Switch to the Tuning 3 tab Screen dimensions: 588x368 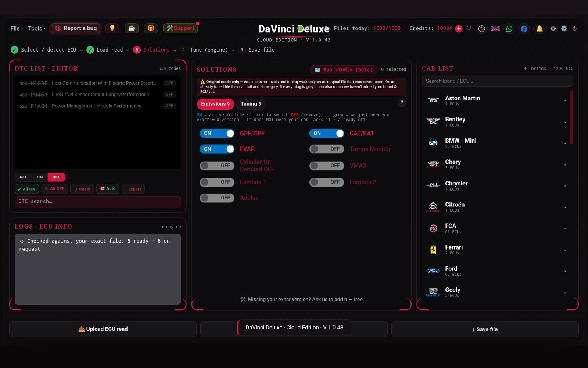(251, 104)
